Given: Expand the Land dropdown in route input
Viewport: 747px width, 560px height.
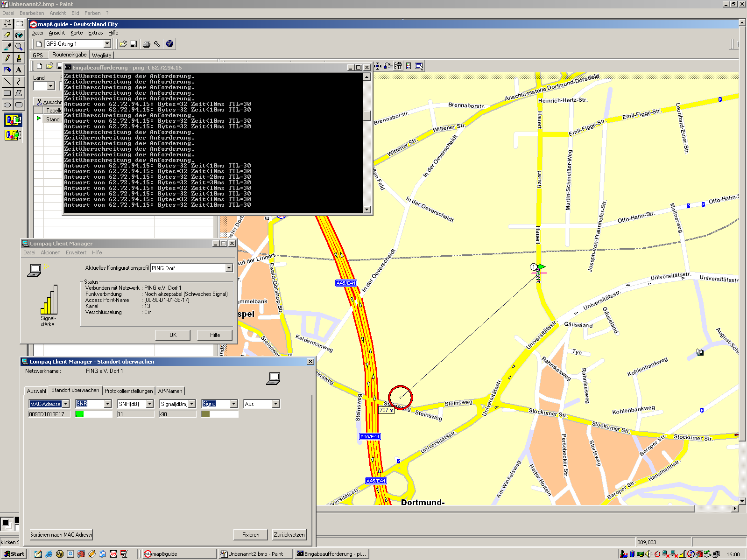Looking at the screenshot, I should coord(51,86).
